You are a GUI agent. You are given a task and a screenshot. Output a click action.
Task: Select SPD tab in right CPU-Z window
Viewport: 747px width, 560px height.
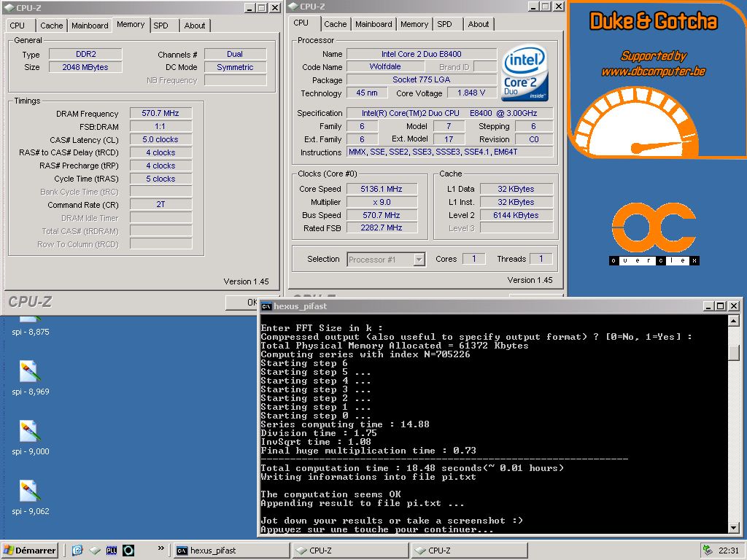tap(444, 24)
